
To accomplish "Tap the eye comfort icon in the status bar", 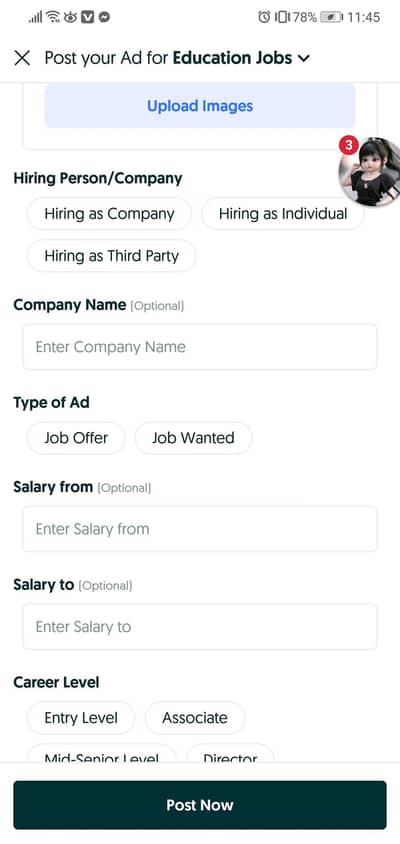I will coord(71,17).
